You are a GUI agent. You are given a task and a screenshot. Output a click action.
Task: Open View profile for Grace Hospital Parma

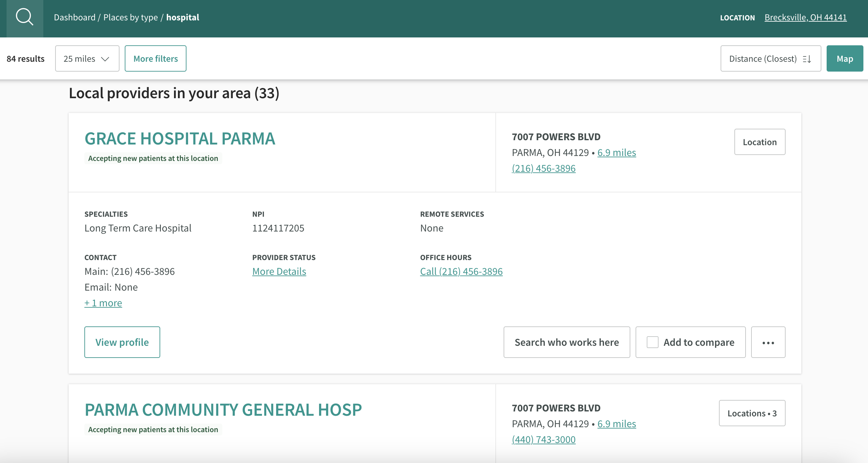pos(122,342)
